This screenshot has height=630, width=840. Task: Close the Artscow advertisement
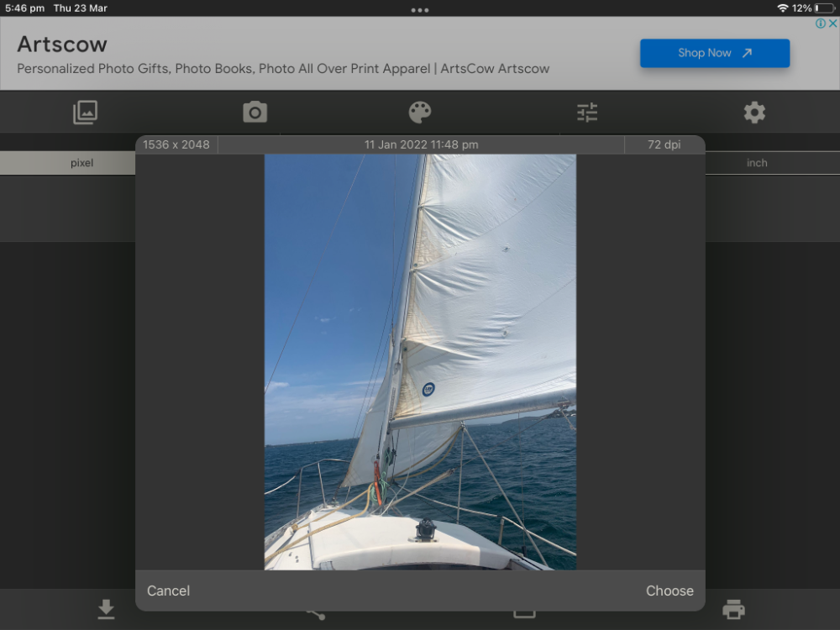pos(832,24)
